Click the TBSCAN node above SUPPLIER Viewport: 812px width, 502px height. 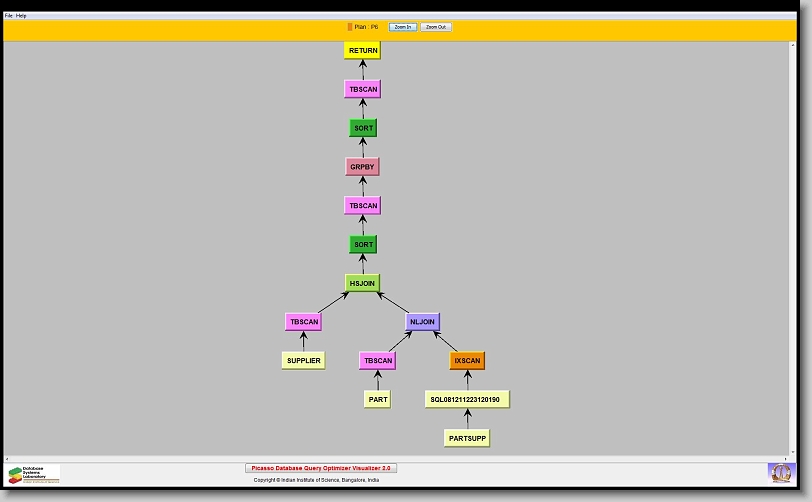click(303, 322)
